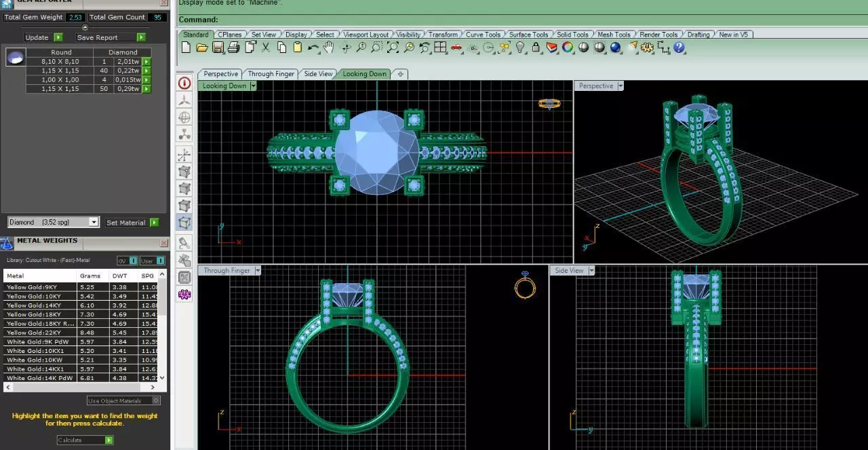Close the Metal Weights panel
Screen dimensions: 868x450
pos(163,242)
